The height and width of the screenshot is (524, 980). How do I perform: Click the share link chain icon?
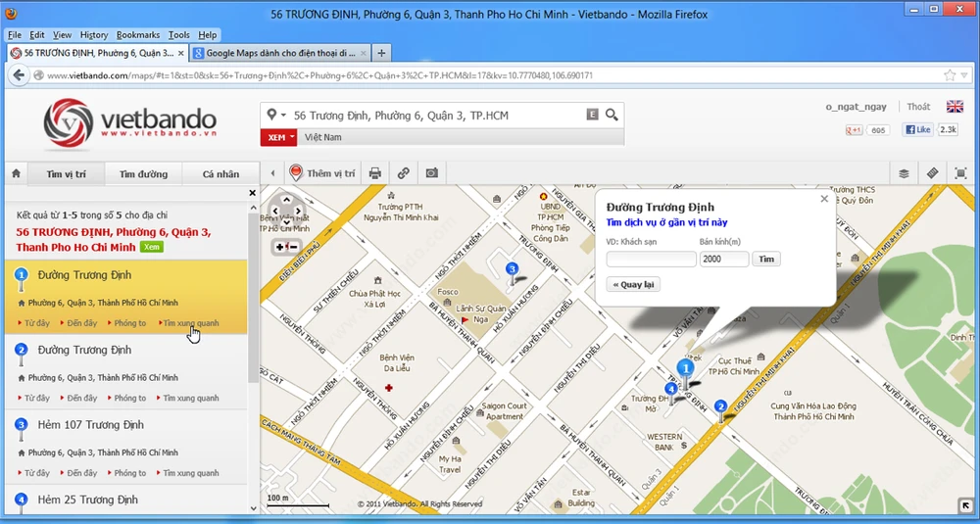pyautogui.click(x=403, y=173)
